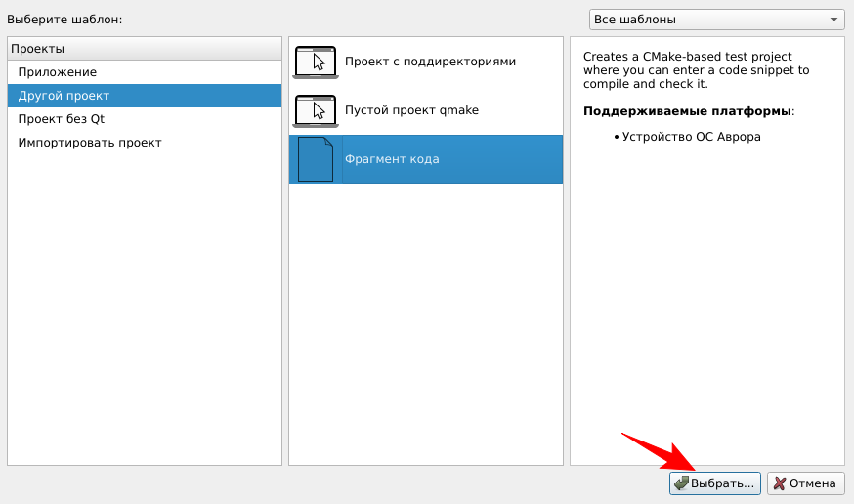Click the Поддерживаемые платформы heading
Screen dimensions: 854x504
click(688, 111)
